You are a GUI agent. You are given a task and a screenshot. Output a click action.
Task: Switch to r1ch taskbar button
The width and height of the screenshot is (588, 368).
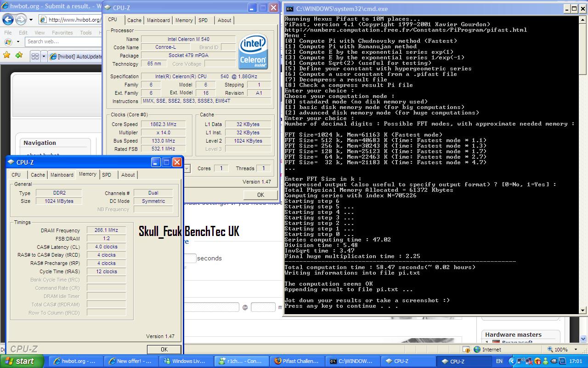[241, 361]
